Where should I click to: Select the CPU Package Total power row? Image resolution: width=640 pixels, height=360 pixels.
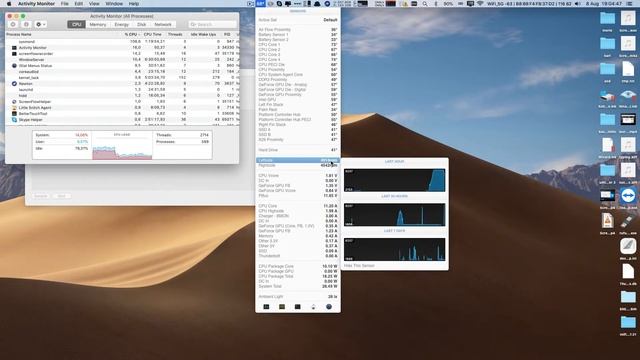click(298, 276)
